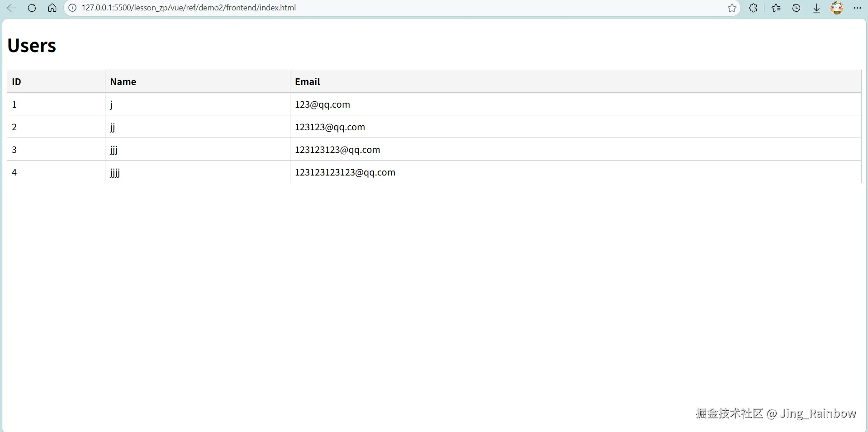Open the favorites list
Image resolution: width=868 pixels, height=432 pixels.
tap(775, 8)
